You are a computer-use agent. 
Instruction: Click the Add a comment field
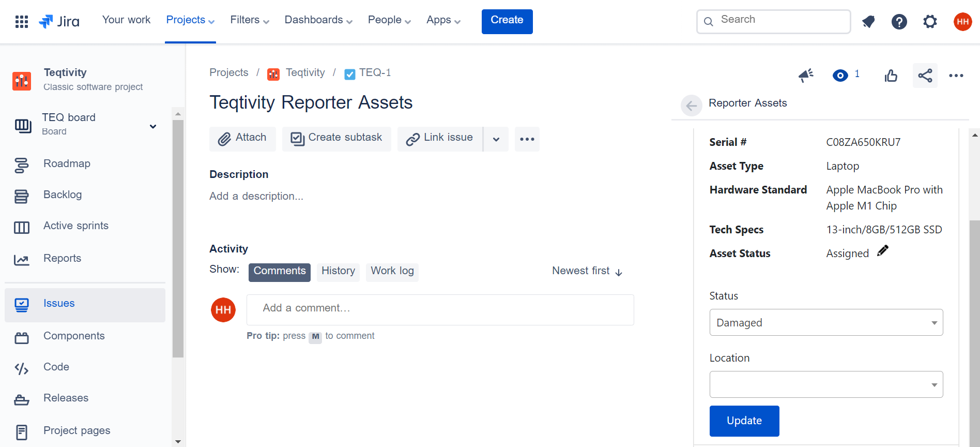coord(440,310)
